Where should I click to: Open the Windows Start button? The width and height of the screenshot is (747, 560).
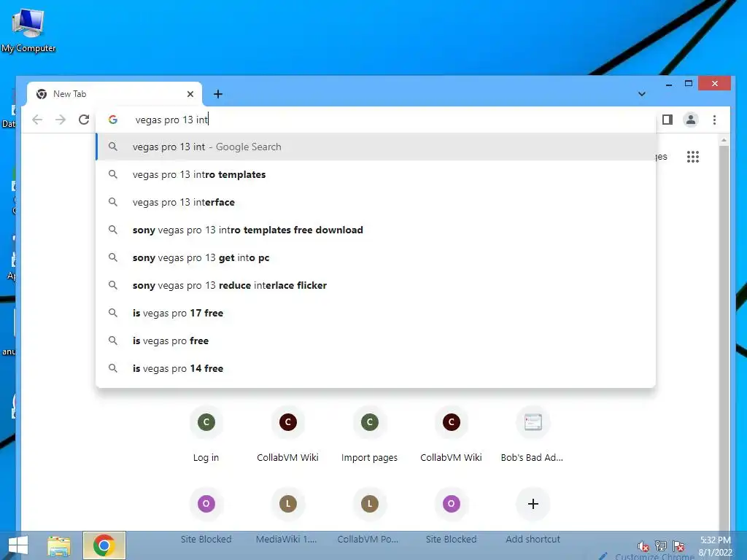pyautogui.click(x=18, y=545)
